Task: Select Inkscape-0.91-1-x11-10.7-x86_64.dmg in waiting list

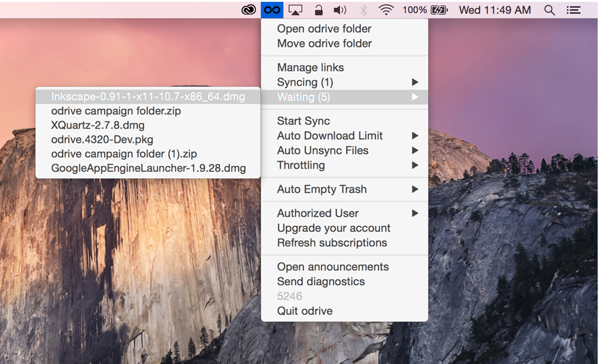Action: coord(148,96)
